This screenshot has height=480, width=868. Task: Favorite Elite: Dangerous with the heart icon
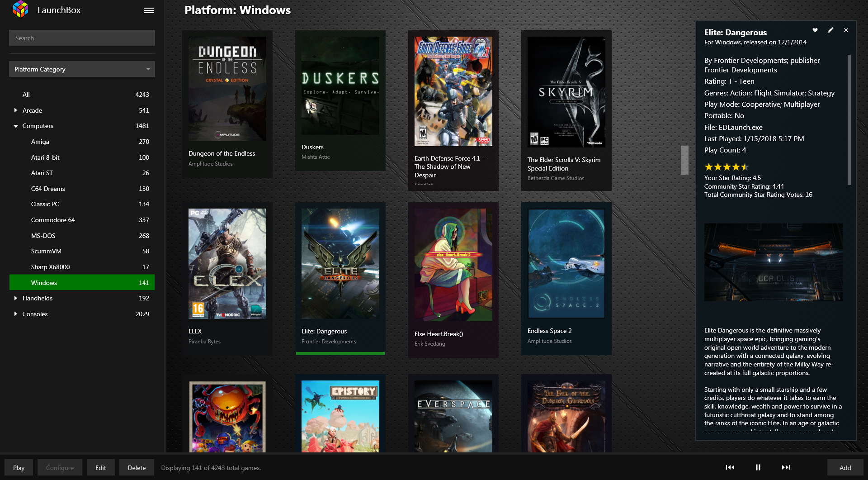click(x=815, y=30)
